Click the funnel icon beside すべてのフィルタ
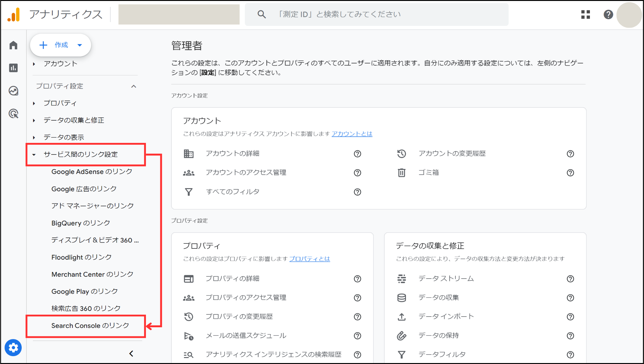Image resolution: width=644 pixels, height=364 pixels. [189, 192]
